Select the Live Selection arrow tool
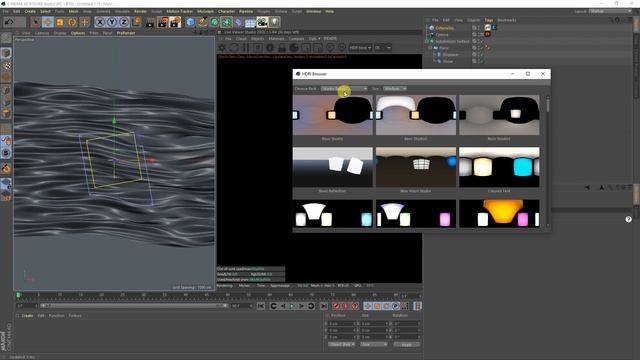 click(36, 22)
